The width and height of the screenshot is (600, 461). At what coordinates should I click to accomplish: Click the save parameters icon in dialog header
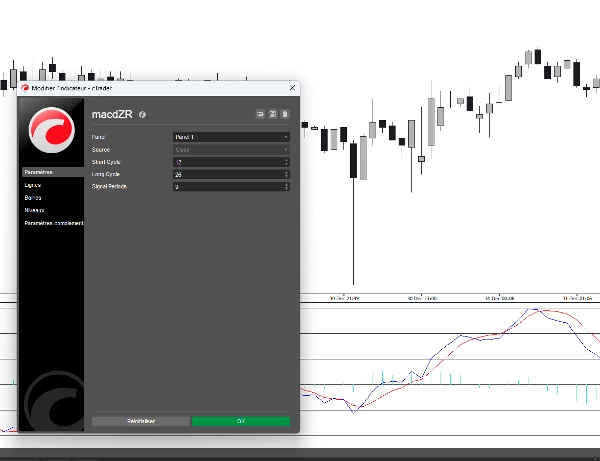click(272, 114)
